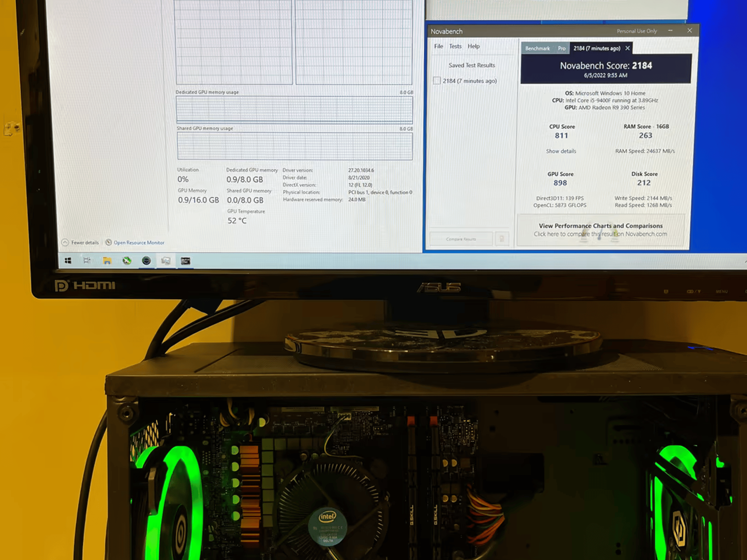Image resolution: width=747 pixels, height=560 pixels.
Task: Switch to Novabench via its taskbar icon
Action: (x=146, y=260)
